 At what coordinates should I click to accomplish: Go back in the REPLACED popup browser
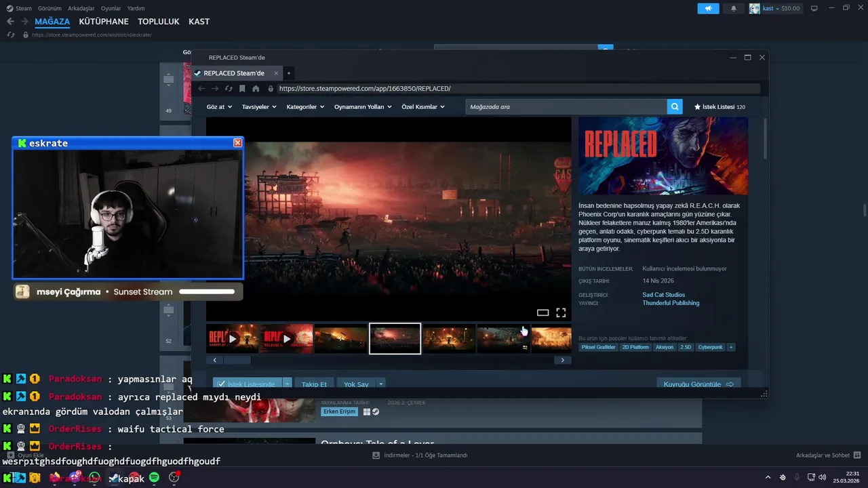201,89
